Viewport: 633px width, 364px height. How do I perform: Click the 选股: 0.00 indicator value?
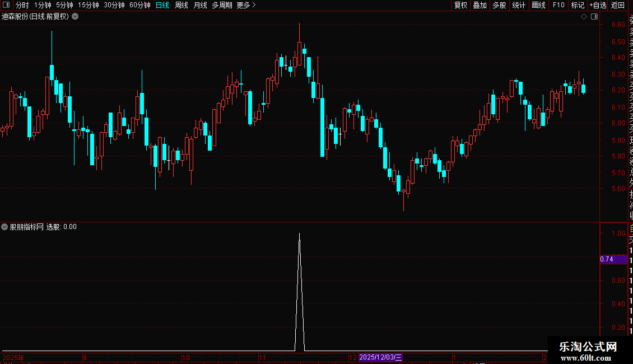62,227
